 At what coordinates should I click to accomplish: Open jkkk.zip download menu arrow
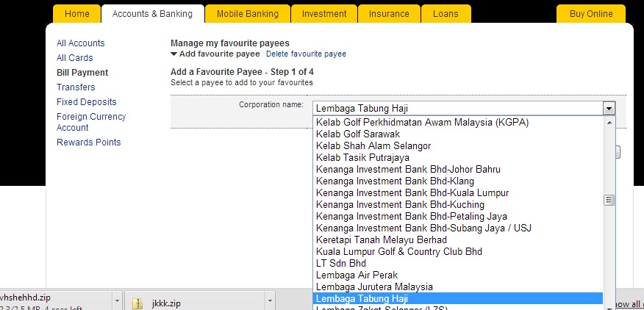pyautogui.click(x=270, y=301)
